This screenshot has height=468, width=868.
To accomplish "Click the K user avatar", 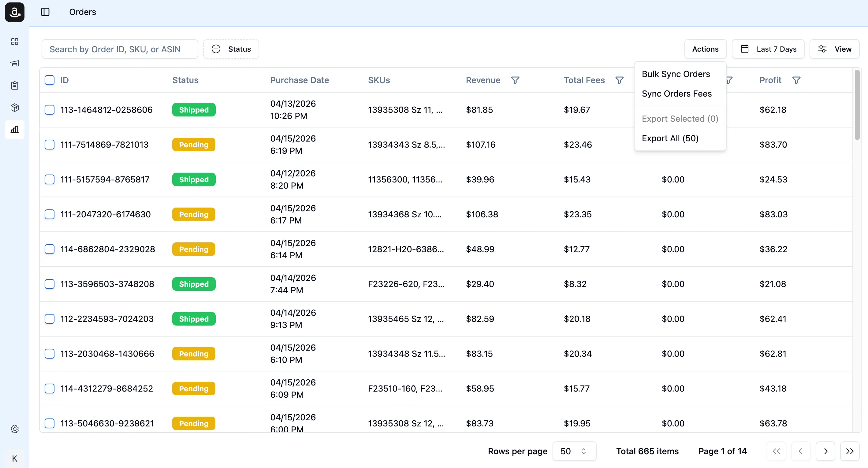I will coord(14,458).
